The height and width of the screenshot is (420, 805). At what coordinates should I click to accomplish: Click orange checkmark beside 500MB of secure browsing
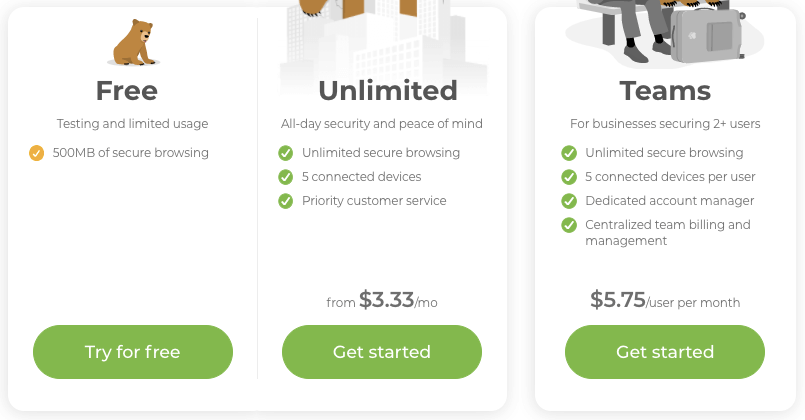[x=36, y=153]
